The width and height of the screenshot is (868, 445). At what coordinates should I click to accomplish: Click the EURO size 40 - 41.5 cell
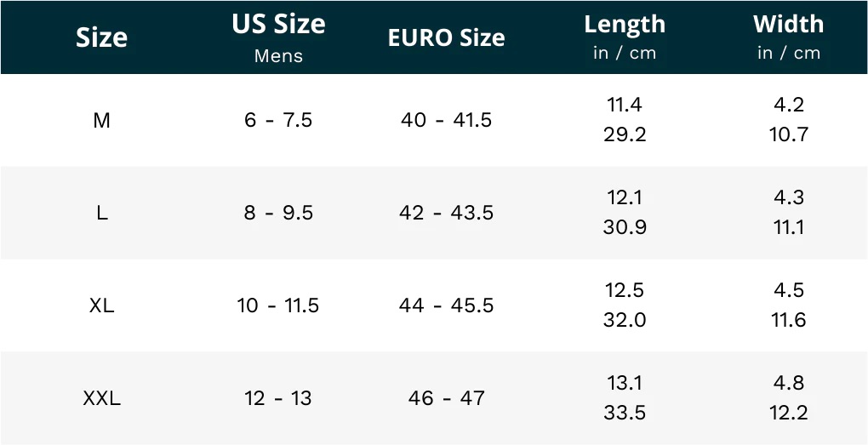pyautogui.click(x=446, y=120)
